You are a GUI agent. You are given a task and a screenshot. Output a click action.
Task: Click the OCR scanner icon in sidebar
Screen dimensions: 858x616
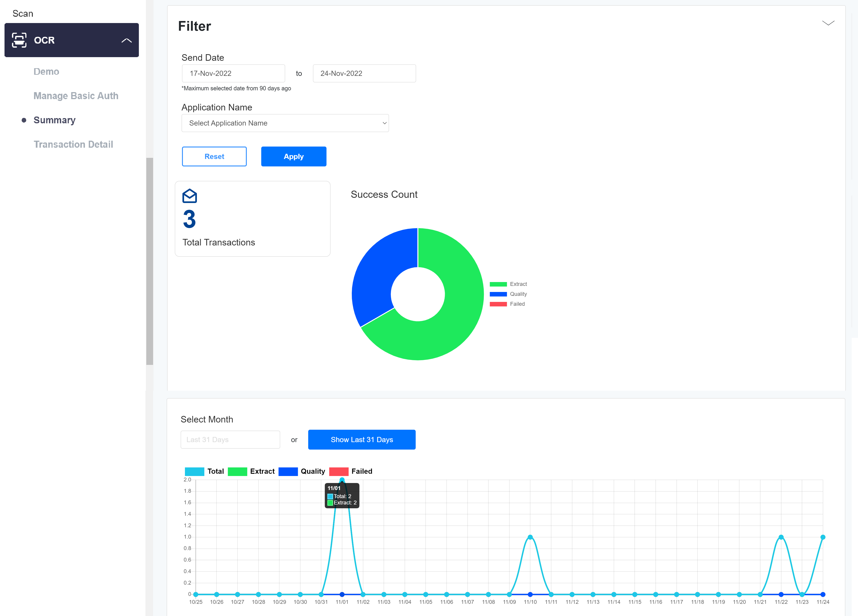[x=19, y=40]
